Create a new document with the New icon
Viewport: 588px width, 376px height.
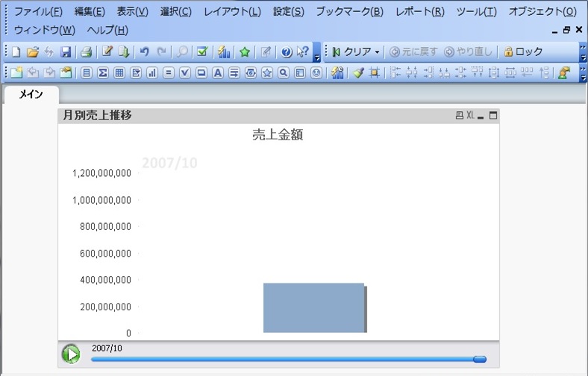pos(16,51)
